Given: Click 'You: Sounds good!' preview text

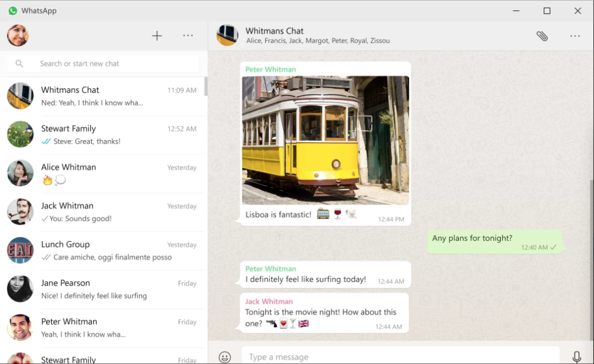Looking at the screenshot, I should pyautogui.click(x=81, y=219).
